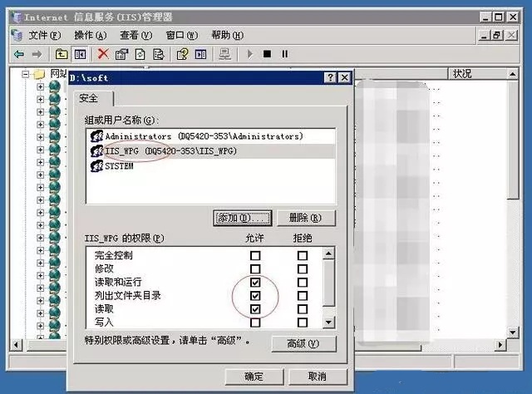Open the 文件(F) menu

pyautogui.click(x=44, y=35)
